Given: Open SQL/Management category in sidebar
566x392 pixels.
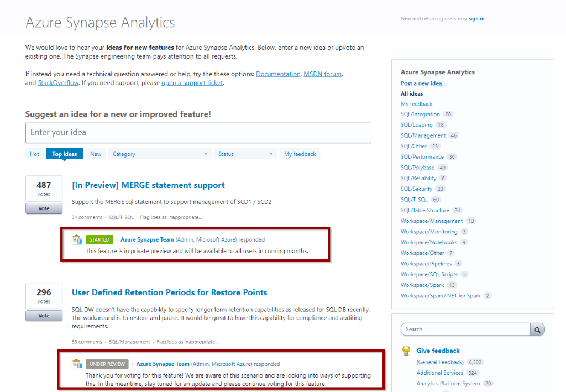Looking at the screenshot, I should (423, 135).
